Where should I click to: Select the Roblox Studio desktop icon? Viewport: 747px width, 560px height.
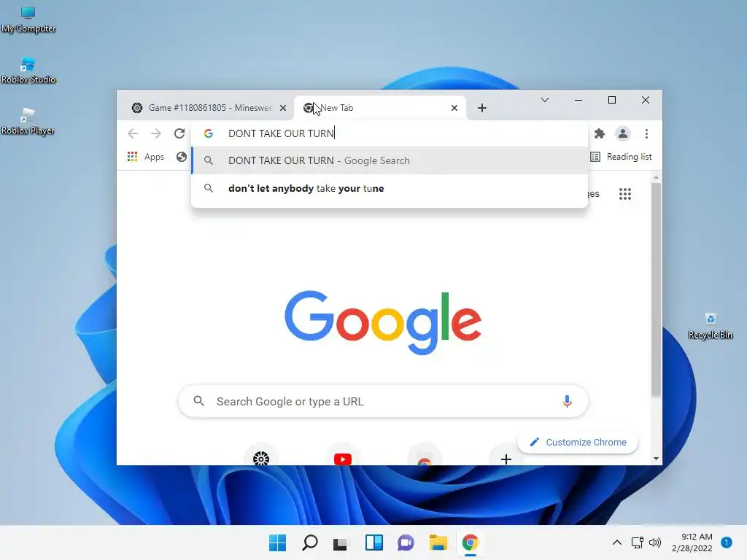click(x=28, y=71)
